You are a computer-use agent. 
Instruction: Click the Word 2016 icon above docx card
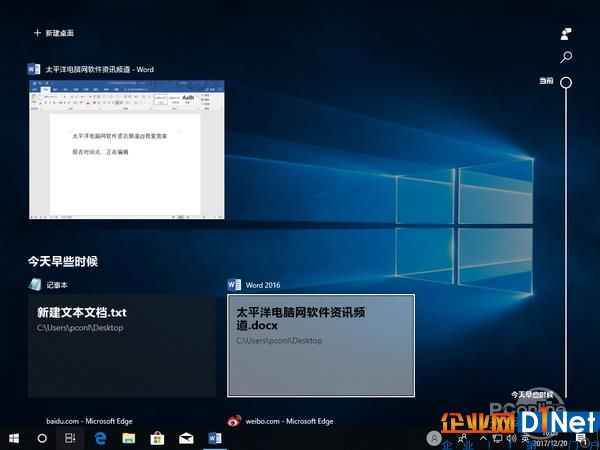pos(234,284)
